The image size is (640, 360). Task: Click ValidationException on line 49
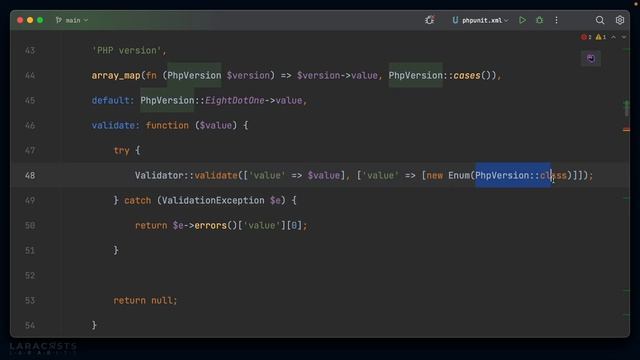coord(213,200)
